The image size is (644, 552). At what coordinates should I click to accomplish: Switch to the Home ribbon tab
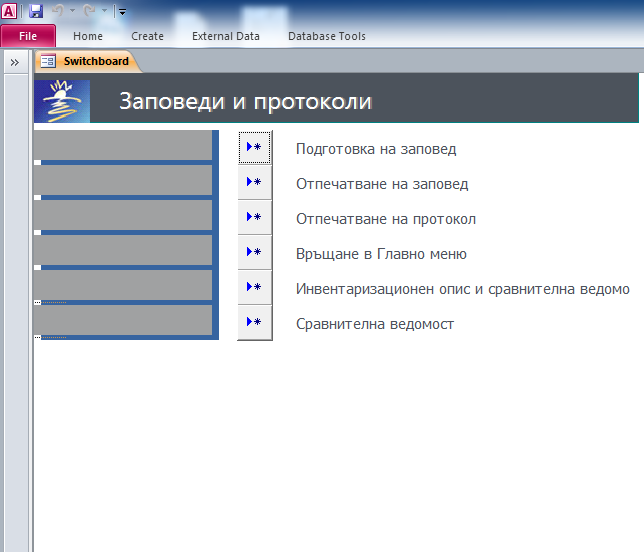[88, 36]
